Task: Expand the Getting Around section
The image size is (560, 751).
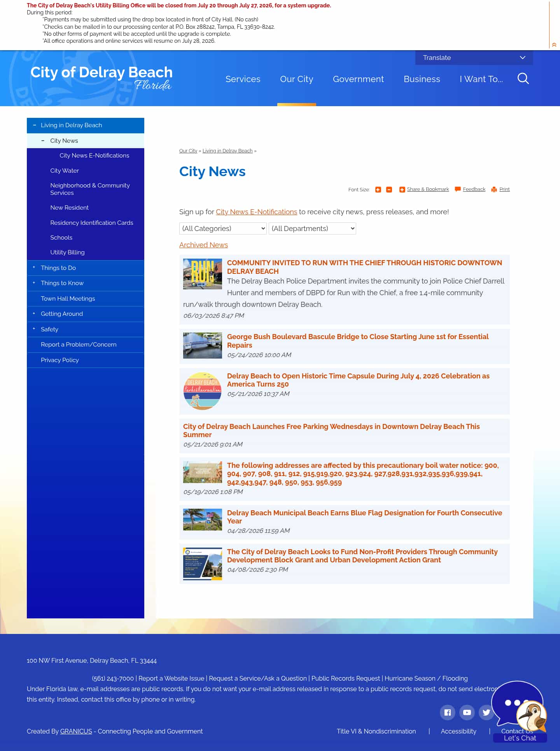Action: click(34, 313)
